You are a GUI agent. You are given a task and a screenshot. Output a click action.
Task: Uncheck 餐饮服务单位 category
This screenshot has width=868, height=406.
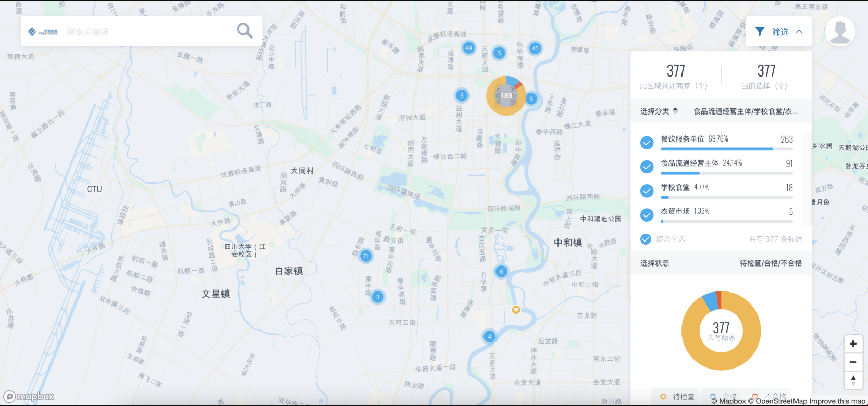click(x=647, y=143)
